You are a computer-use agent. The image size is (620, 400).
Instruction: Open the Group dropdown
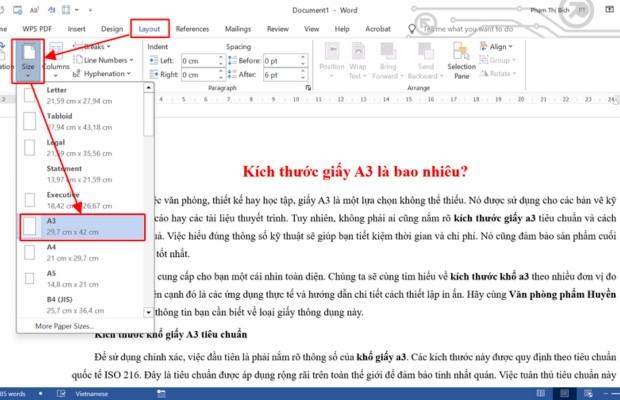pyautogui.click(x=498, y=60)
